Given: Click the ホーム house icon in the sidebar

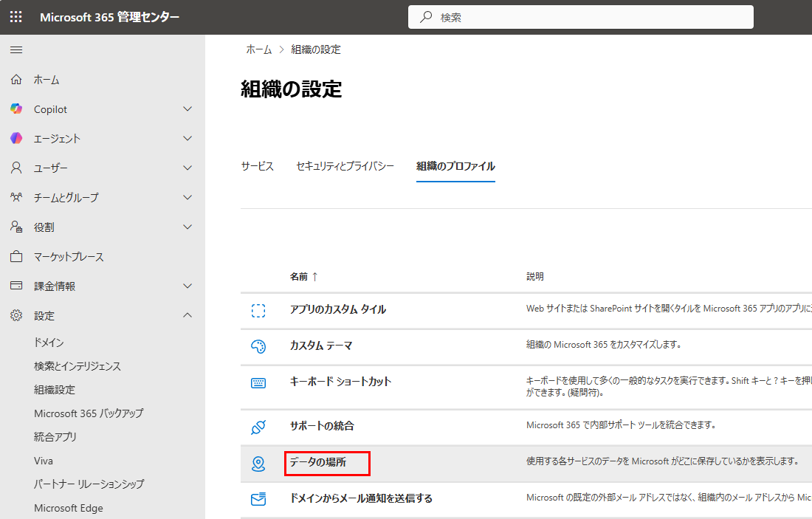Looking at the screenshot, I should click(16, 79).
